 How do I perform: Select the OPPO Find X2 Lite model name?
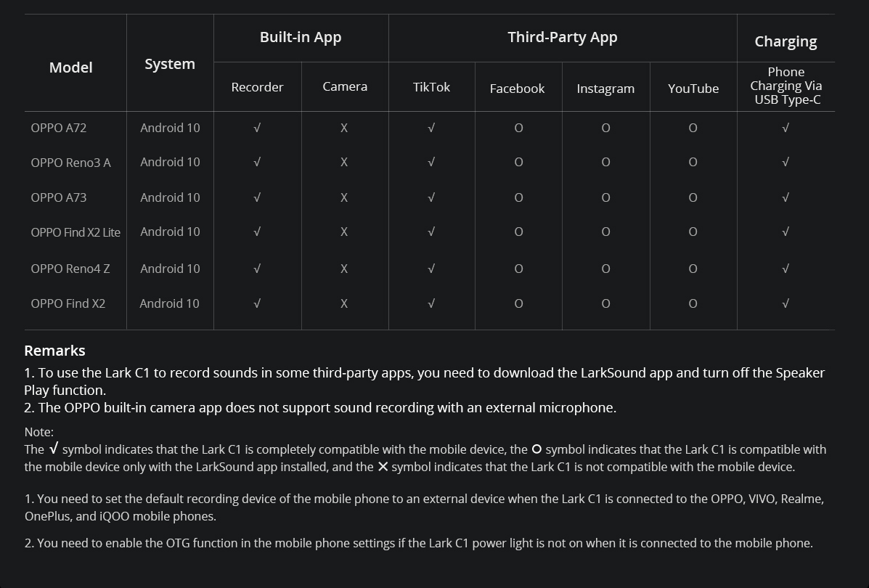coord(76,232)
